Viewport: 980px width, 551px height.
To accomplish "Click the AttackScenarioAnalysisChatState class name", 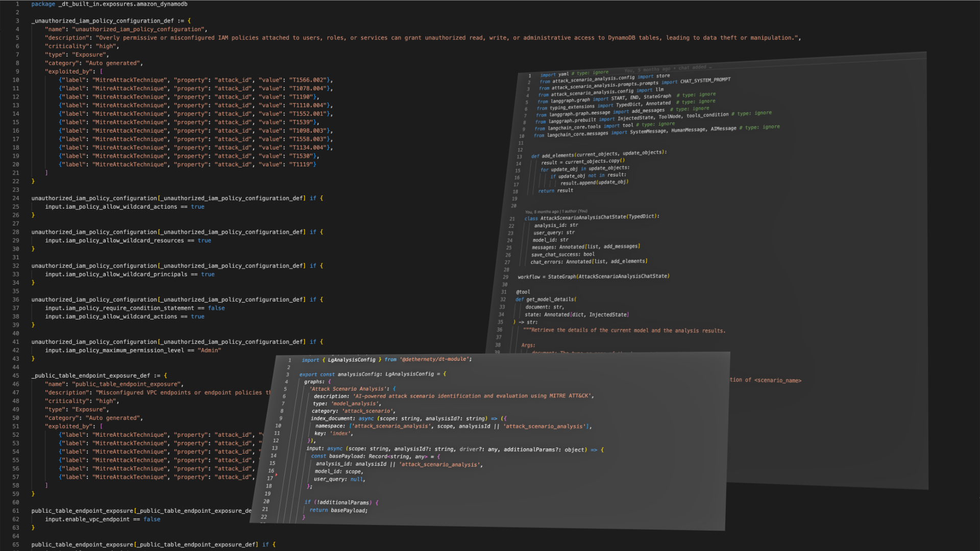I will click(x=582, y=218).
